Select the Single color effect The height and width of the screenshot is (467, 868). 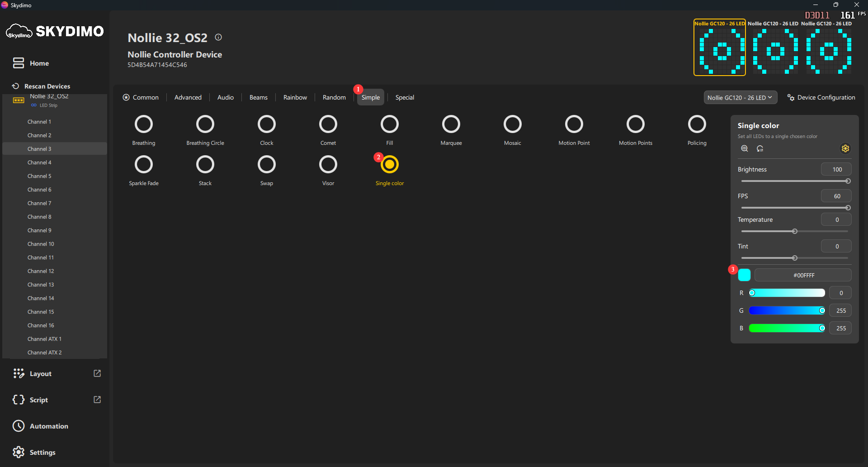coord(390,171)
